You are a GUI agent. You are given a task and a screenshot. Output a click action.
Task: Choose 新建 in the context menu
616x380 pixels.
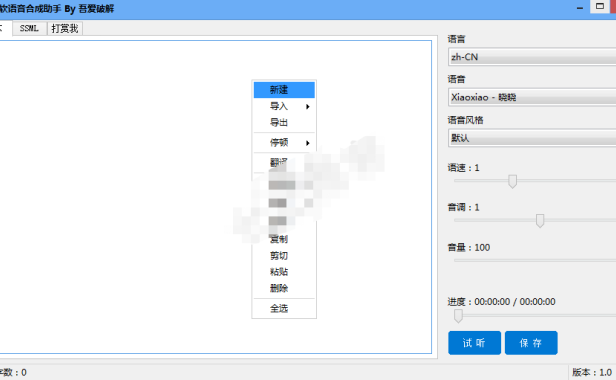point(284,90)
